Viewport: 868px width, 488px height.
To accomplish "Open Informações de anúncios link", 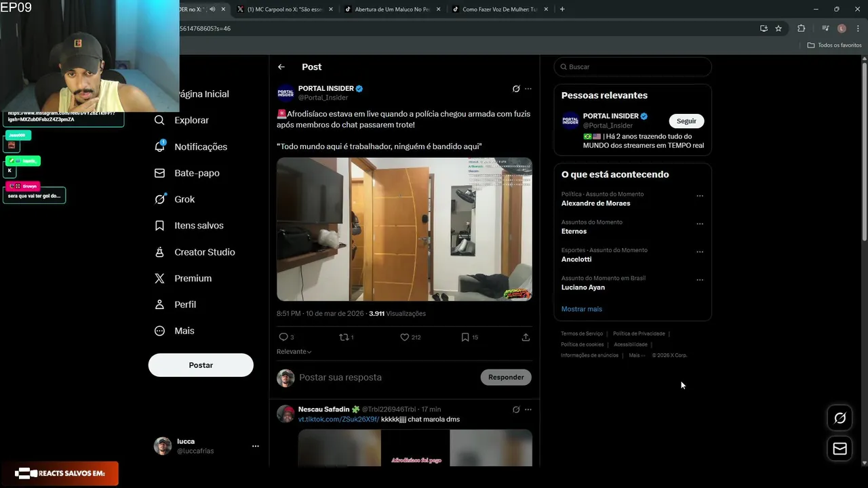I will [589, 355].
